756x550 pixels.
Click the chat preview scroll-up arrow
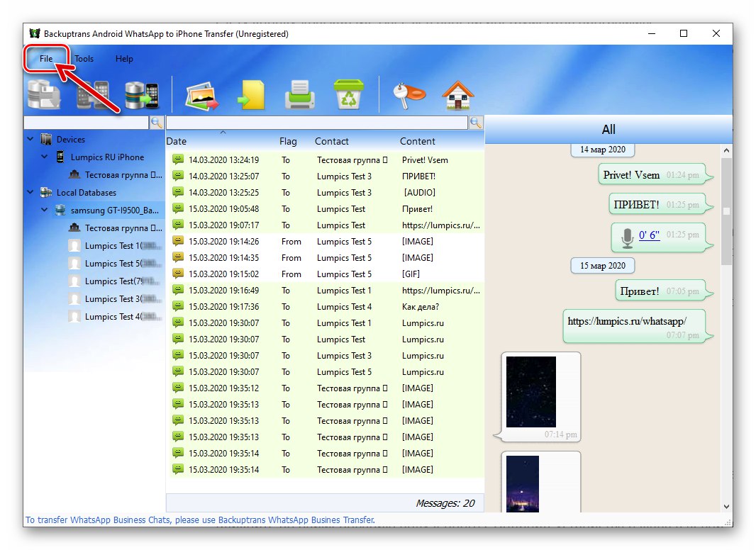(x=727, y=150)
